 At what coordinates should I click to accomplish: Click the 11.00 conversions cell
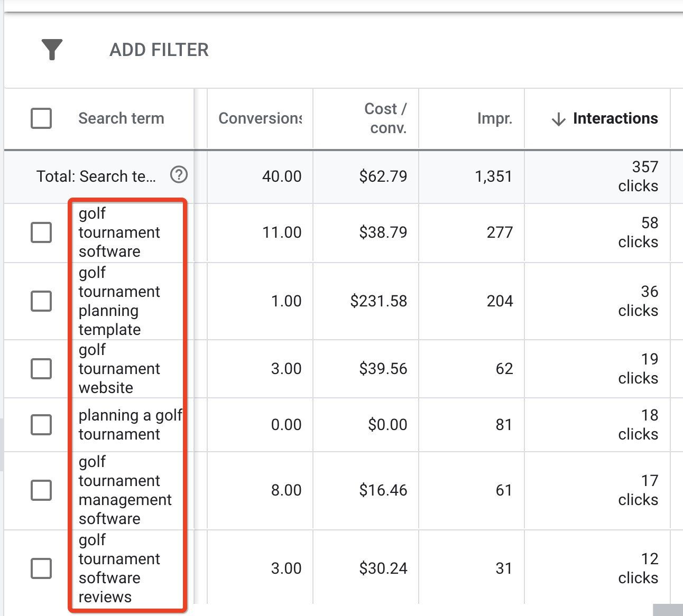coord(282,232)
